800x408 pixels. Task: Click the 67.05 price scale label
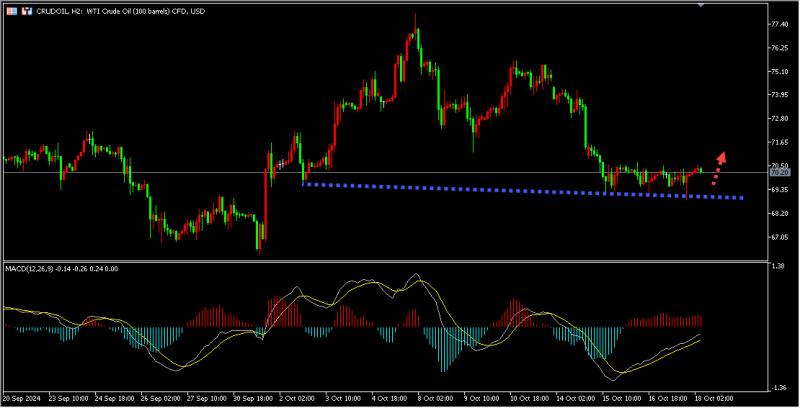tap(781, 237)
